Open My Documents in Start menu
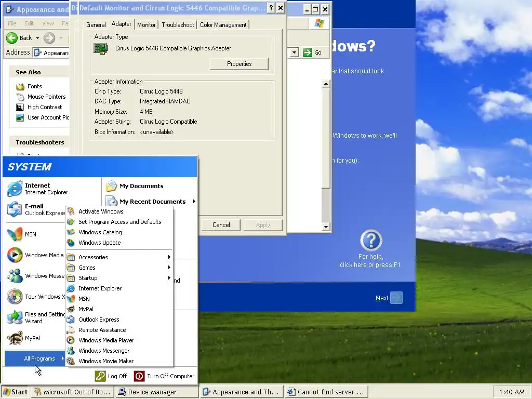Viewport: 532px width, 399px height. [x=135, y=186]
